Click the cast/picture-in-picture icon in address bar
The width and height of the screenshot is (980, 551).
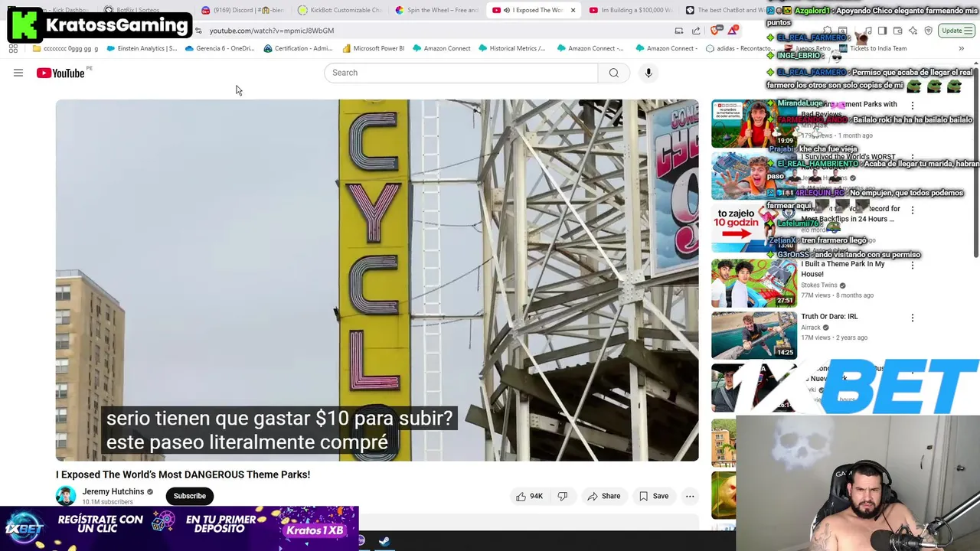tap(679, 31)
